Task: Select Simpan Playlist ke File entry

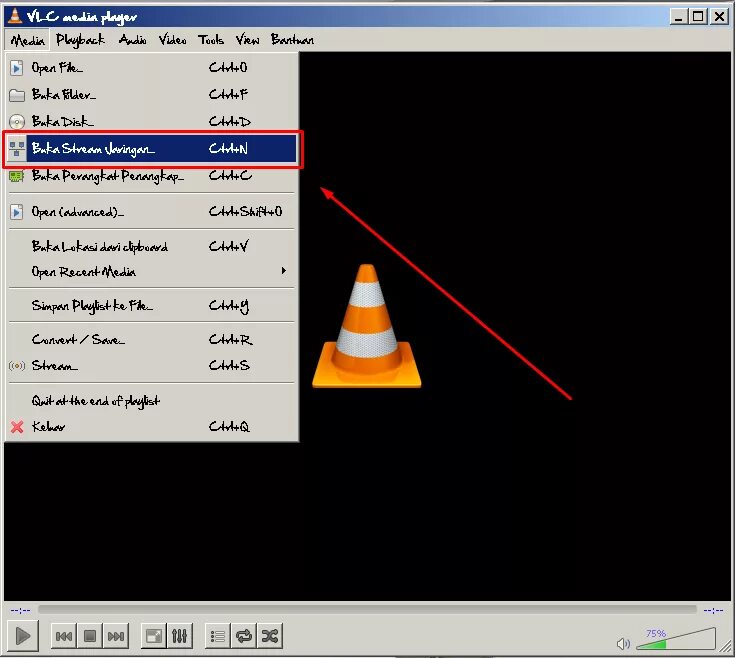Action: point(152,306)
